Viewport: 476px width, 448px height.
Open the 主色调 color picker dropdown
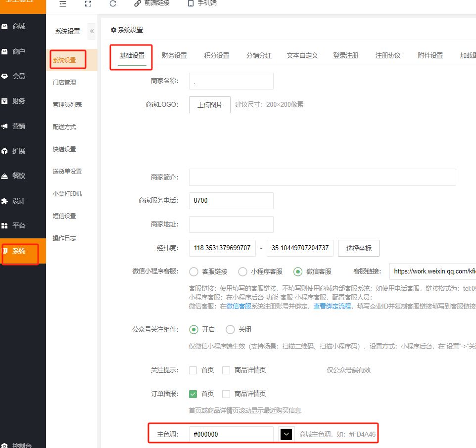[x=286, y=434]
